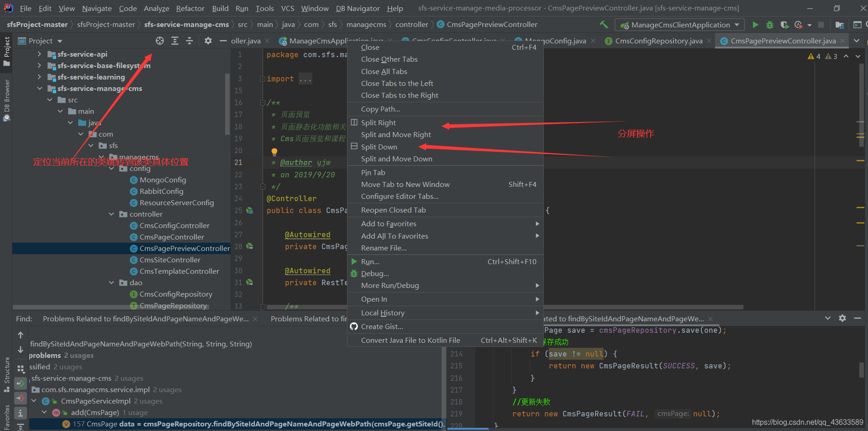Toggle the Project tool window button
This screenshot has width=868, height=431.
[6, 51]
